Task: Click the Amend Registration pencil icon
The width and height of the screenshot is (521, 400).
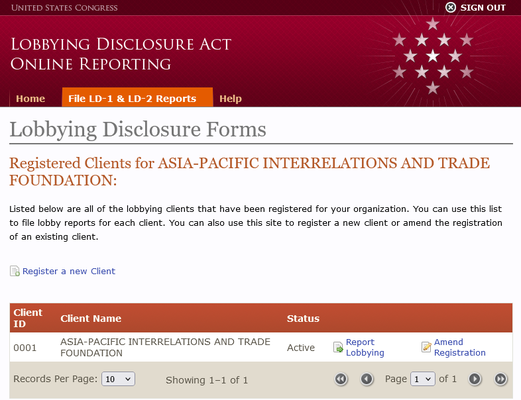Action: (426, 347)
